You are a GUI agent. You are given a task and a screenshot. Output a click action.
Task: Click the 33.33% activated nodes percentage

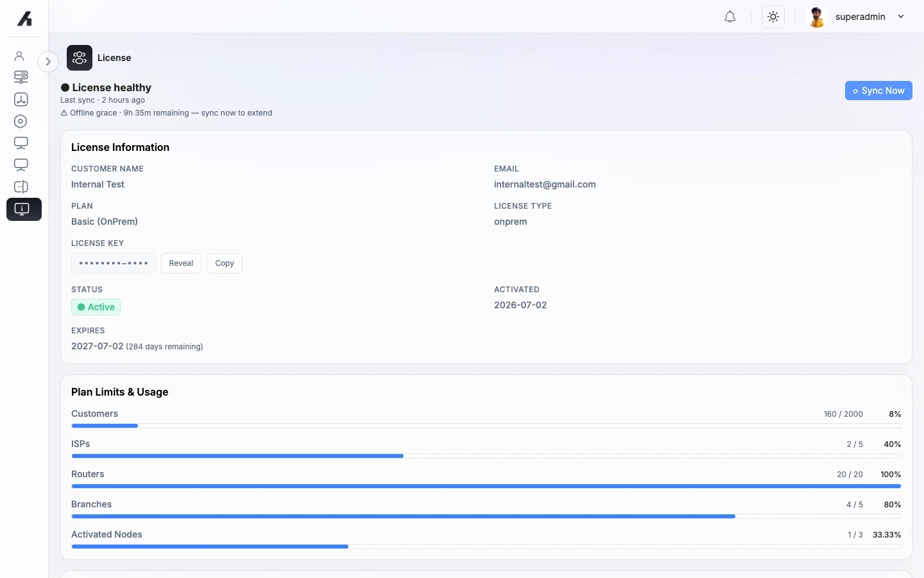[887, 535]
